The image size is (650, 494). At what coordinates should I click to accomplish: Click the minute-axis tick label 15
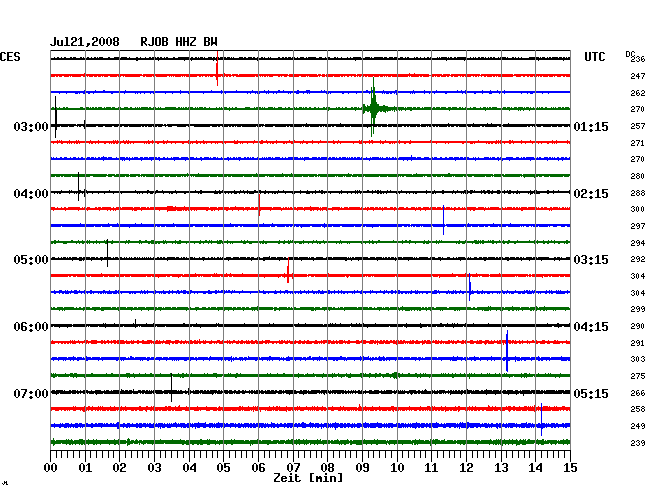[570, 468]
